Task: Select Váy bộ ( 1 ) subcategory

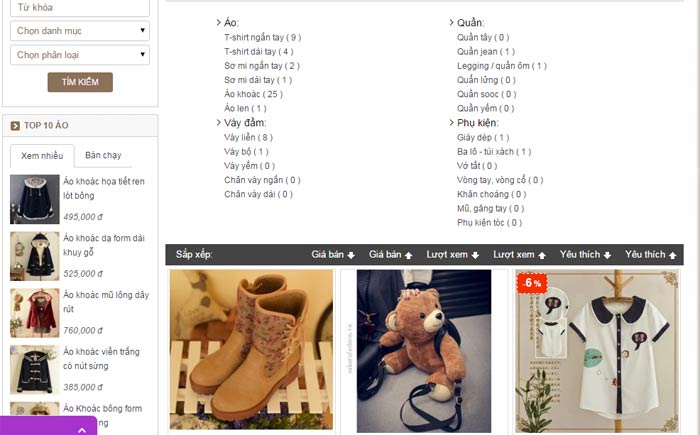Action: (246, 152)
